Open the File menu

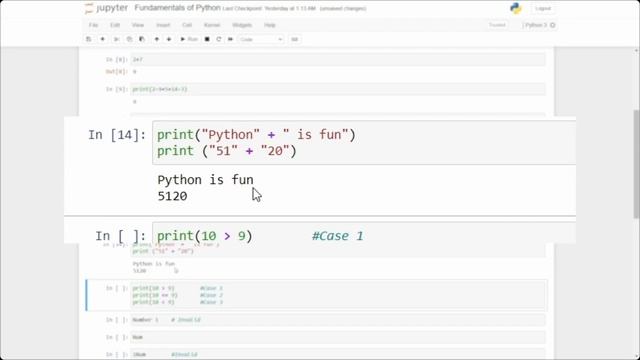[93, 25]
